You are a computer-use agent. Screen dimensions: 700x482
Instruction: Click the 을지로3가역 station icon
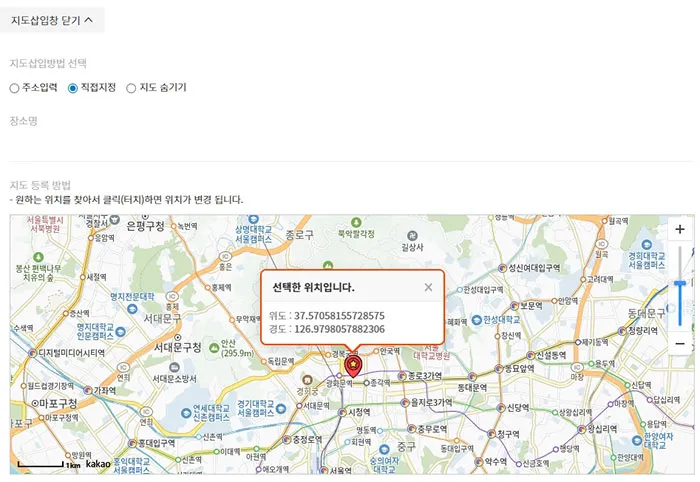tap(405, 403)
